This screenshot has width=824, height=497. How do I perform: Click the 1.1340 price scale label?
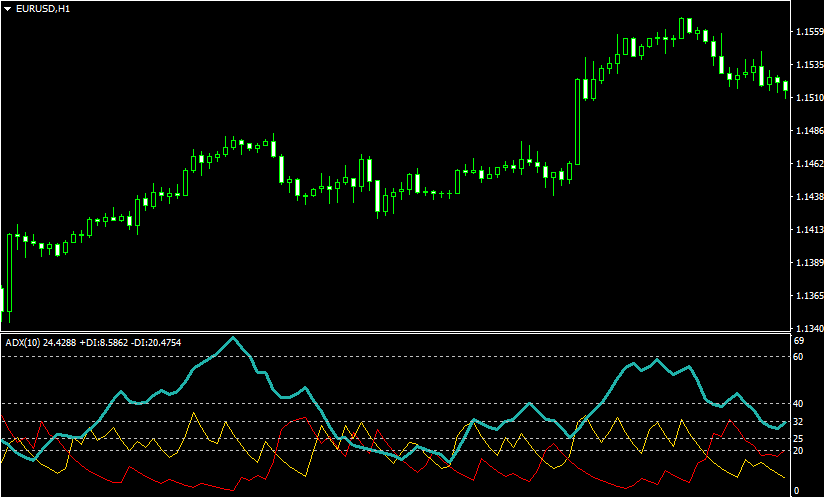tap(807, 328)
